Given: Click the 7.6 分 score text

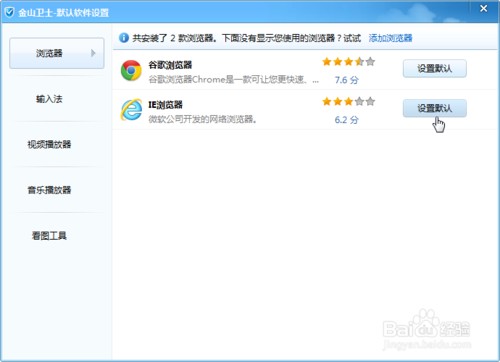Looking at the screenshot, I should coord(347,80).
